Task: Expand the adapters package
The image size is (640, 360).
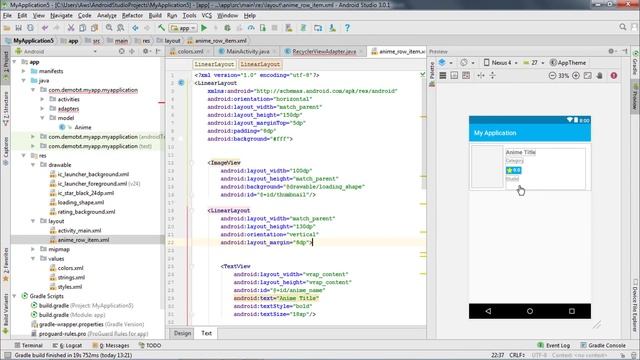Action: (42, 109)
